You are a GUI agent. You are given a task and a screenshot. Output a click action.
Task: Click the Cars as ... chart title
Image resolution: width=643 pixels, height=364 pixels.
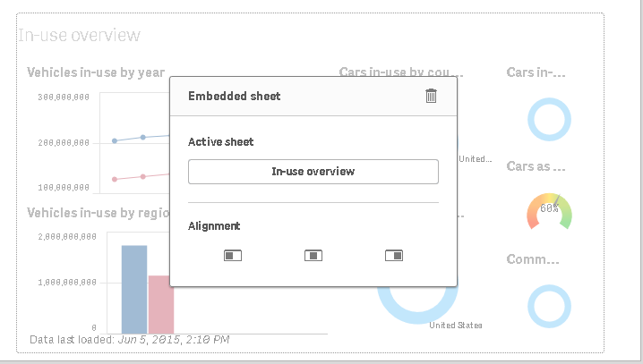point(536,166)
